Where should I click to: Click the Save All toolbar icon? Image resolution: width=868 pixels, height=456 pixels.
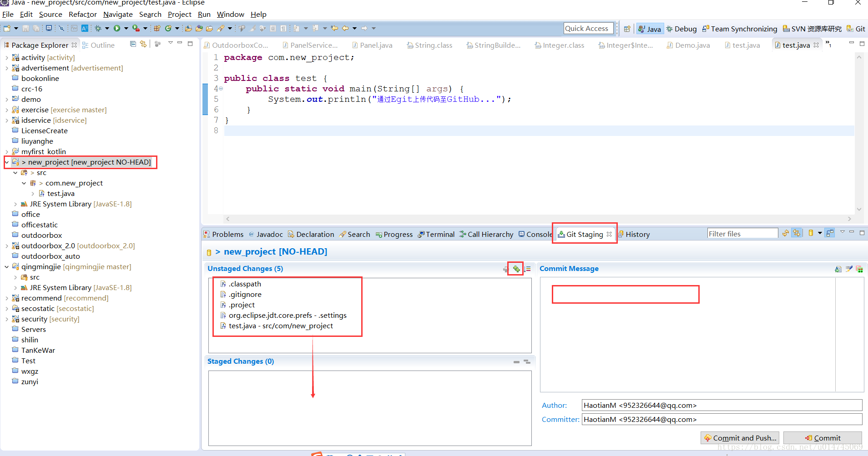(x=36, y=28)
